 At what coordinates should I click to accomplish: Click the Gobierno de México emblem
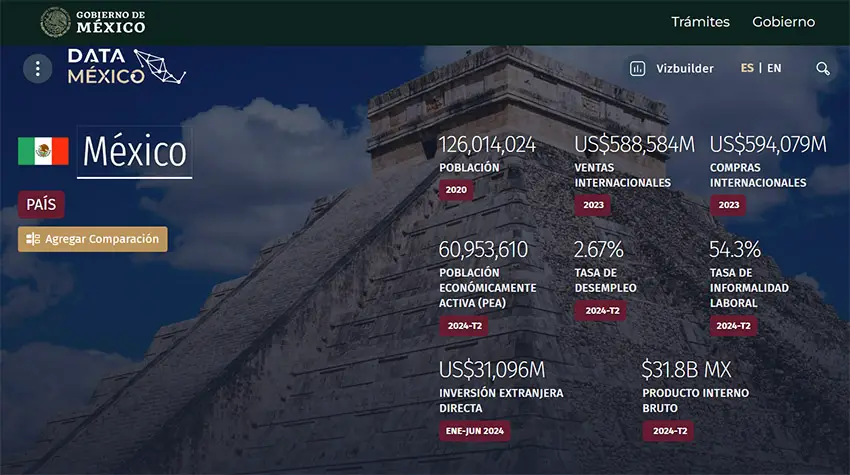(55, 22)
